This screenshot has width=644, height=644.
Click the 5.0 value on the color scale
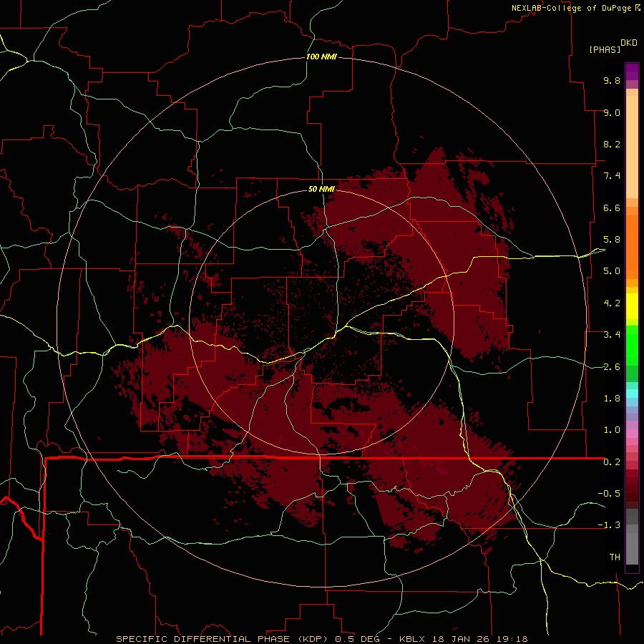(612, 271)
